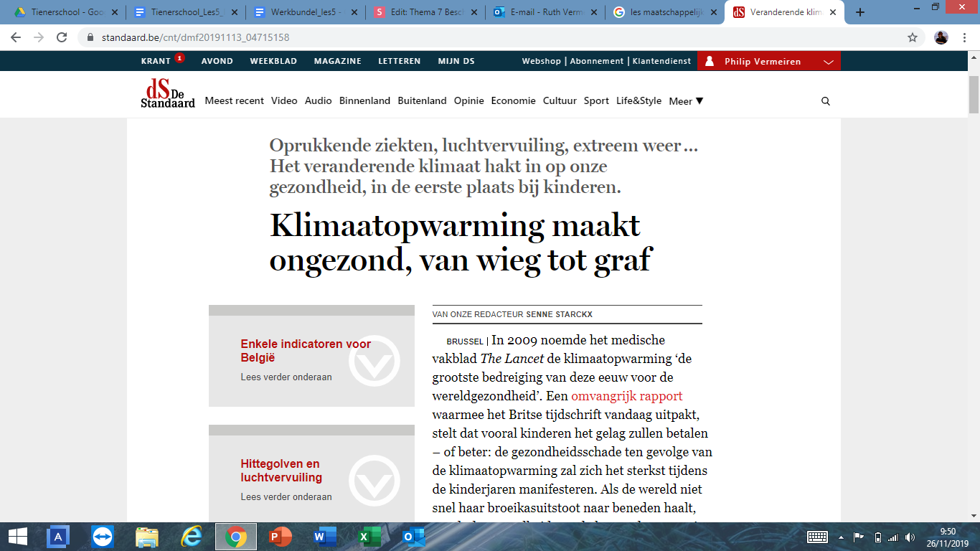Open the MAGAZINE section
Screen dimensions: 980x551
337,61
